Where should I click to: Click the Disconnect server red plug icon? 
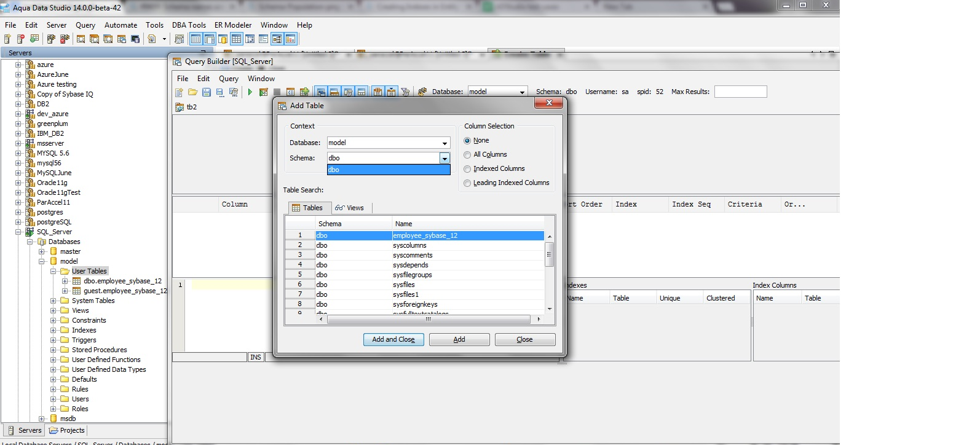65,39
